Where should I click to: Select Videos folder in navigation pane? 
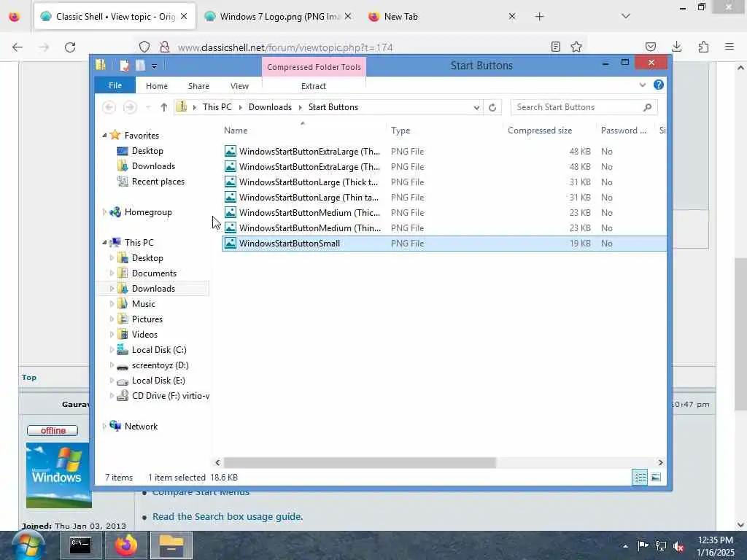point(145,334)
